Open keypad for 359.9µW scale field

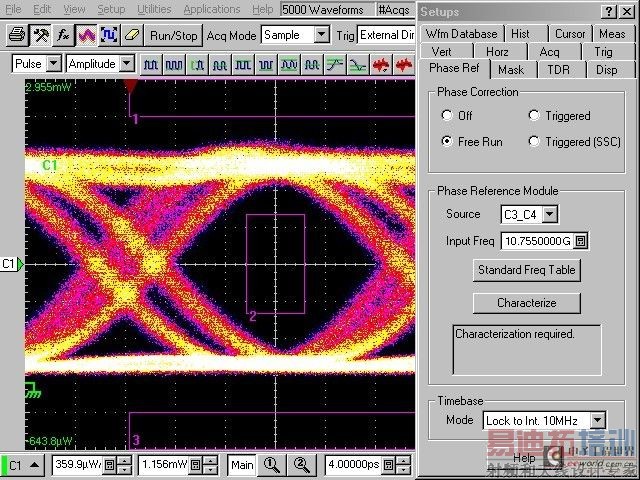109,465
